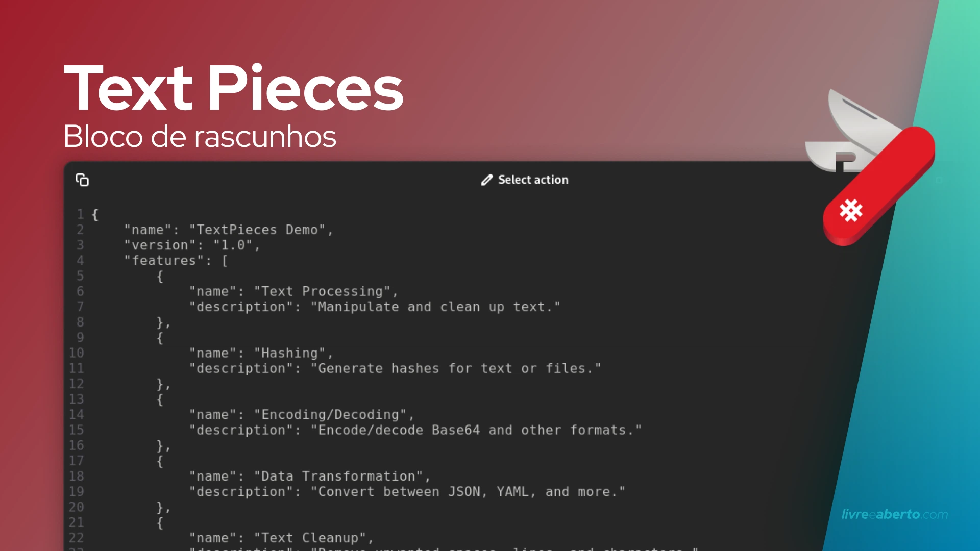Click the "version": "1.0" line

tap(191, 245)
